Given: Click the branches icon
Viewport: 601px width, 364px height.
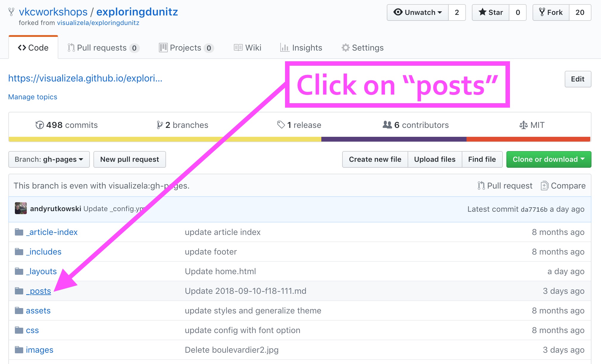Looking at the screenshot, I should point(160,125).
